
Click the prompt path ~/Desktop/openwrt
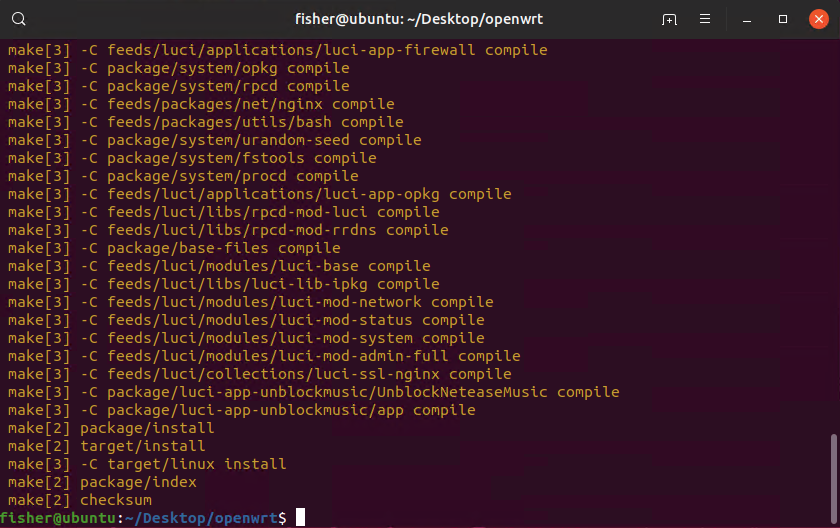click(201, 518)
